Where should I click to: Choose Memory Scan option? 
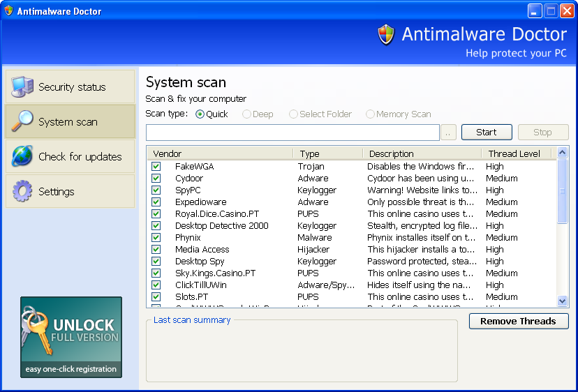[x=398, y=114]
